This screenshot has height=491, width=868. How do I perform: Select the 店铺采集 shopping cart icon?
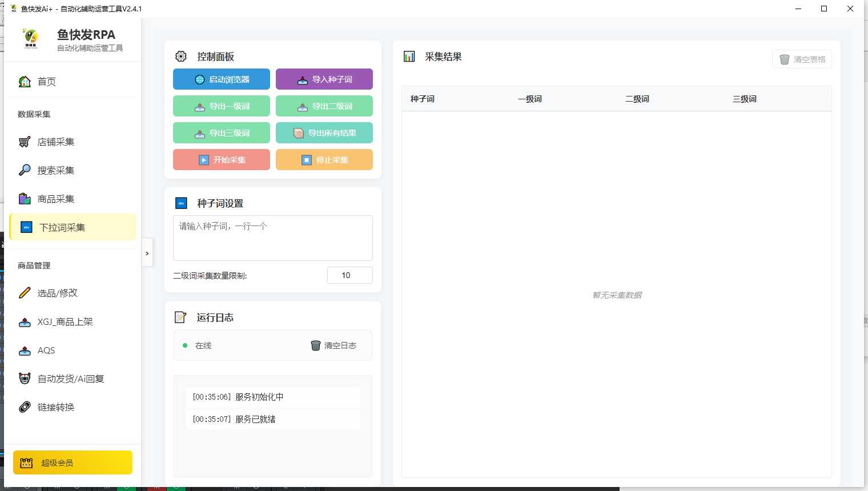point(24,142)
